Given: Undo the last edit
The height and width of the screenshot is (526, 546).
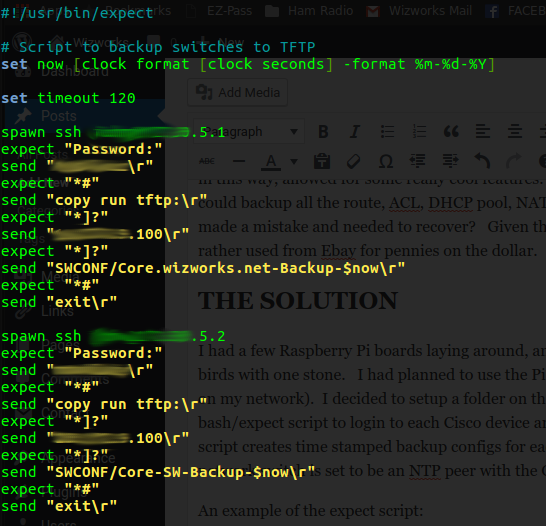Looking at the screenshot, I should [x=482, y=161].
